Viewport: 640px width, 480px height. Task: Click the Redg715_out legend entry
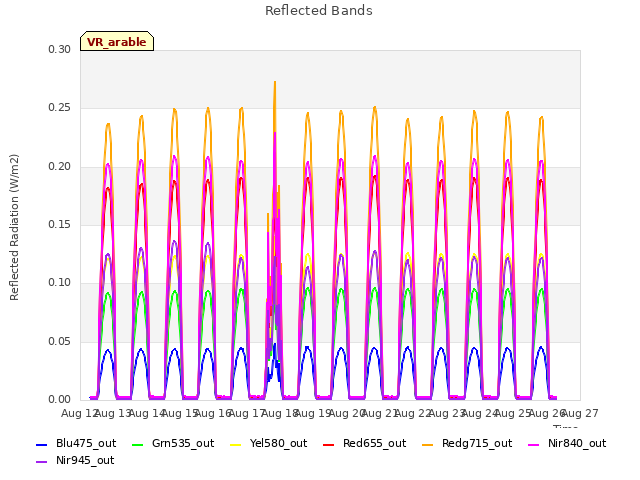[x=467, y=443]
